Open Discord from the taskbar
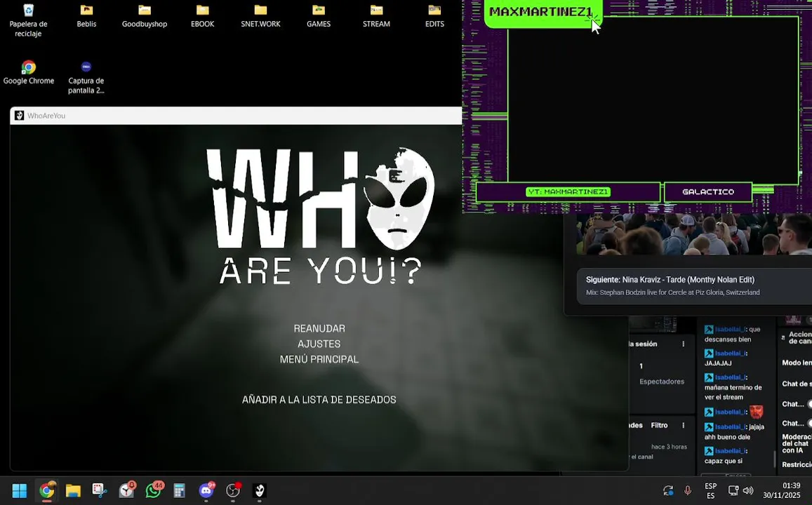 tap(206, 490)
